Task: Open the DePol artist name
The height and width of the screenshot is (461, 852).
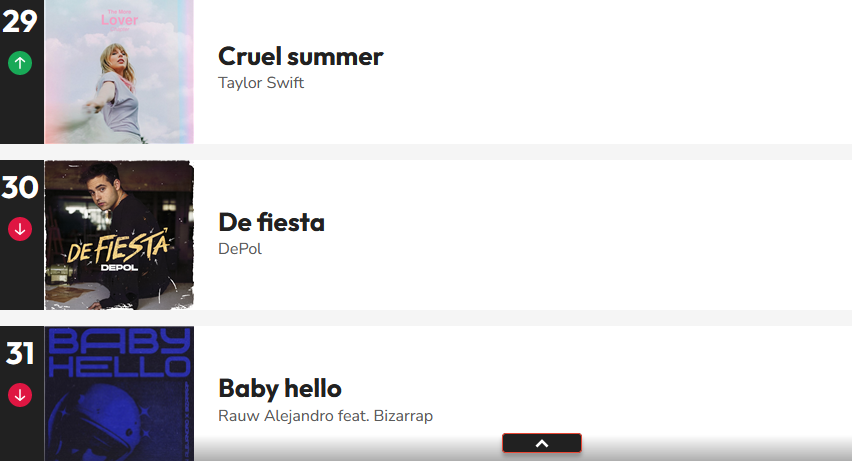Action: click(x=240, y=248)
